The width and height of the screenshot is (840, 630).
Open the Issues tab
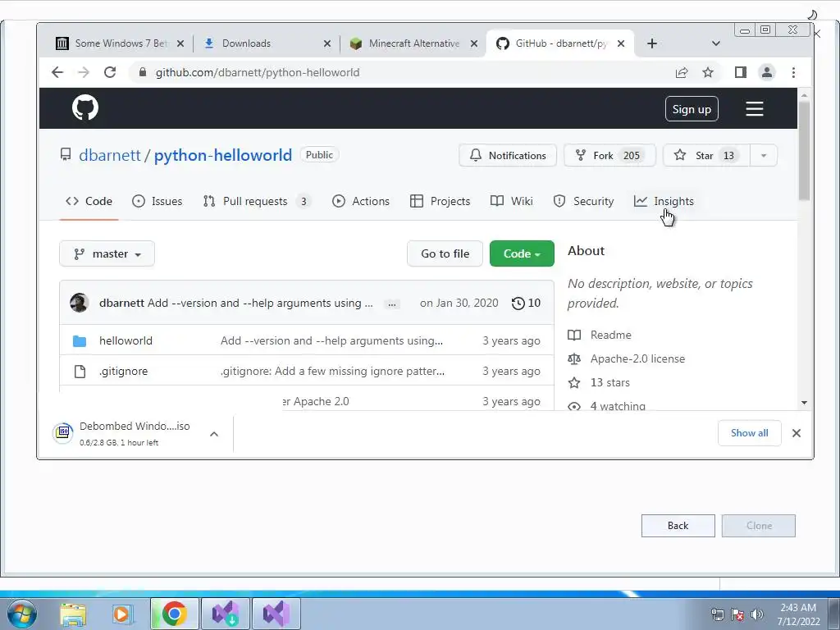(157, 202)
